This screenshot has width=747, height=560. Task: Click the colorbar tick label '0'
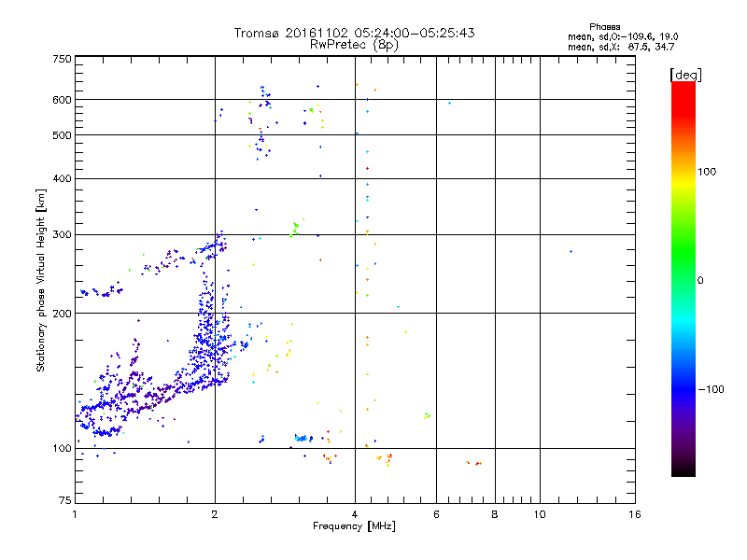click(x=700, y=281)
